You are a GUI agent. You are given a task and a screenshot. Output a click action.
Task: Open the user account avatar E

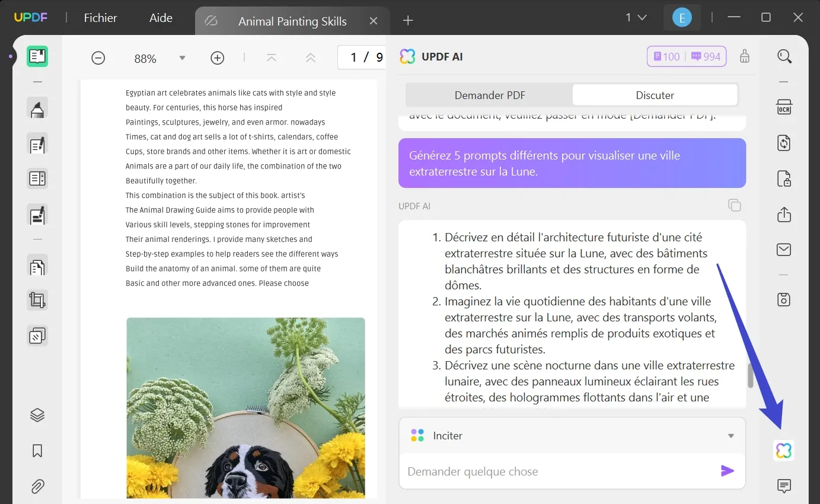(x=682, y=18)
